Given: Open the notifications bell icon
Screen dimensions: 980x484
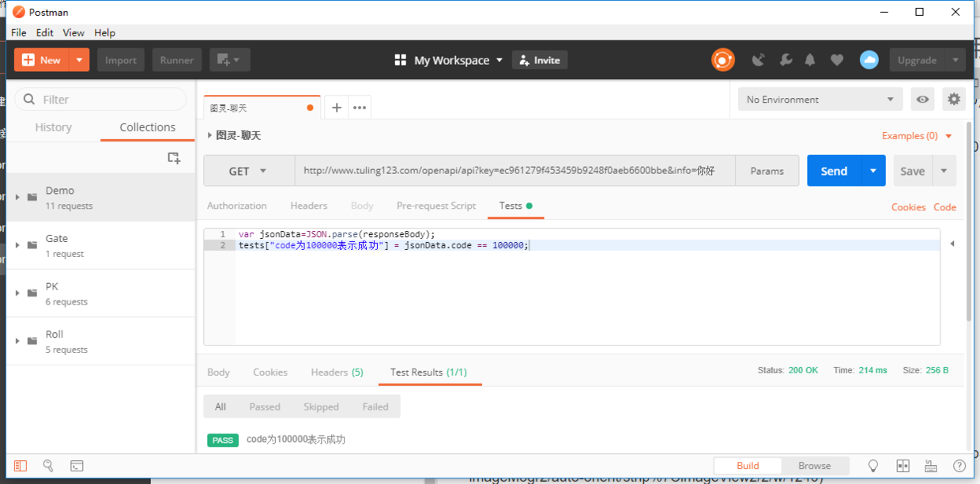Looking at the screenshot, I should click(810, 60).
